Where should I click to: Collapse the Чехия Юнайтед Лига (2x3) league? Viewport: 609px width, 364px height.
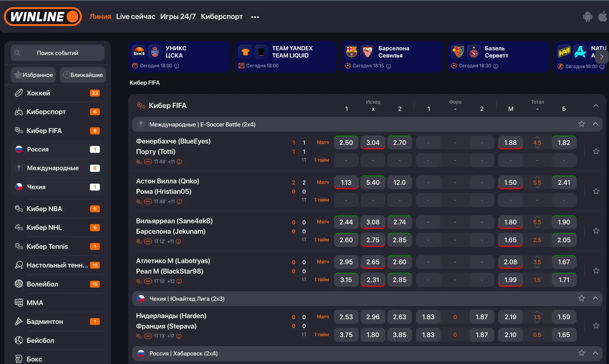click(x=596, y=298)
